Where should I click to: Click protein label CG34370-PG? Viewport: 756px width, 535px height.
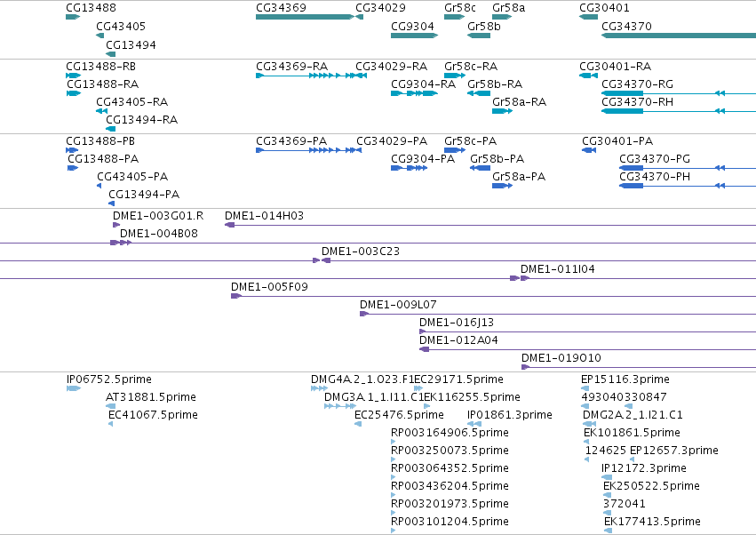[655, 159]
